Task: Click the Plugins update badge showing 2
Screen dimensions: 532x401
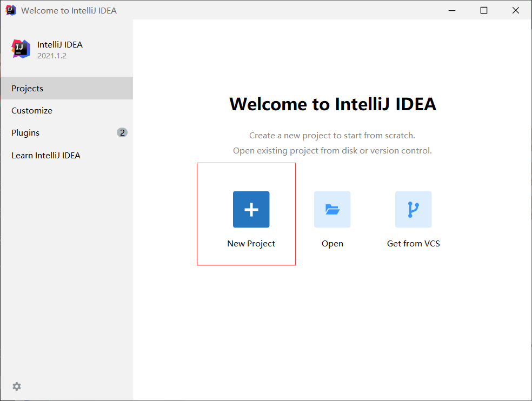Action: (122, 132)
